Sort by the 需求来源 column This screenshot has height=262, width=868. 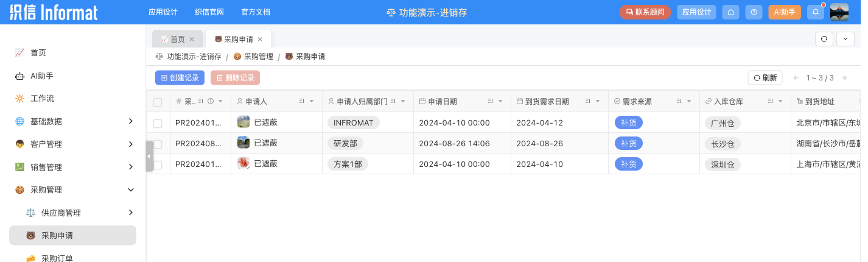[x=679, y=102]
